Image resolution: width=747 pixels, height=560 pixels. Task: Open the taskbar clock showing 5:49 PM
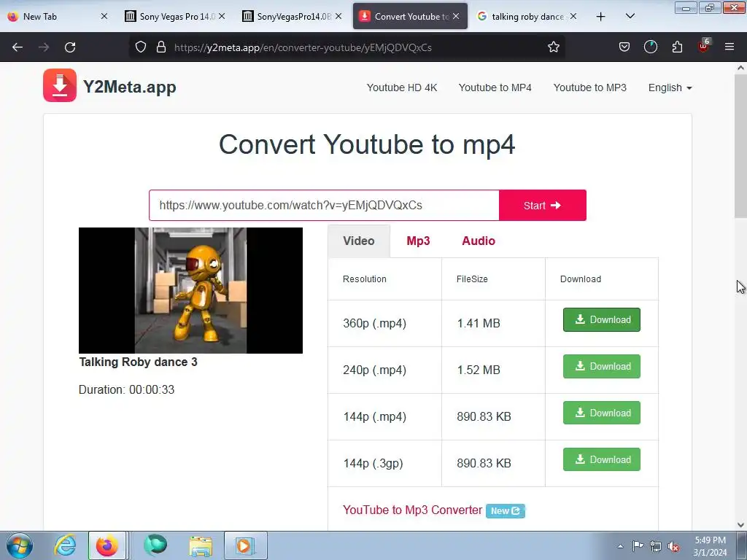point(711,546)
